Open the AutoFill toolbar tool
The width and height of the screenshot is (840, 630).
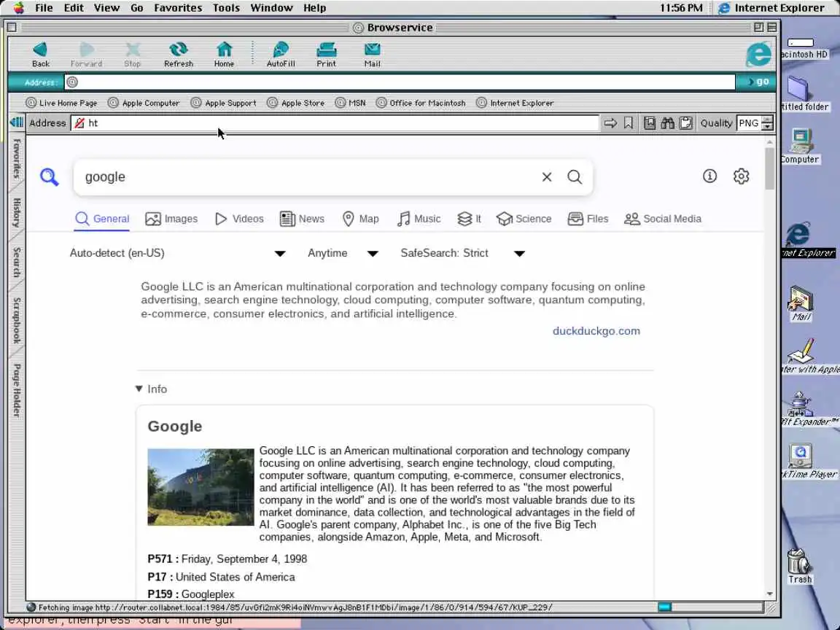pyautogui.click(x=281, y=55)
